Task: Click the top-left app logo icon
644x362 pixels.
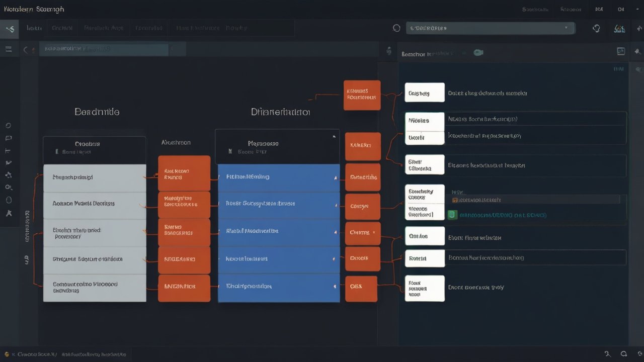Action: tap(10, 29)
